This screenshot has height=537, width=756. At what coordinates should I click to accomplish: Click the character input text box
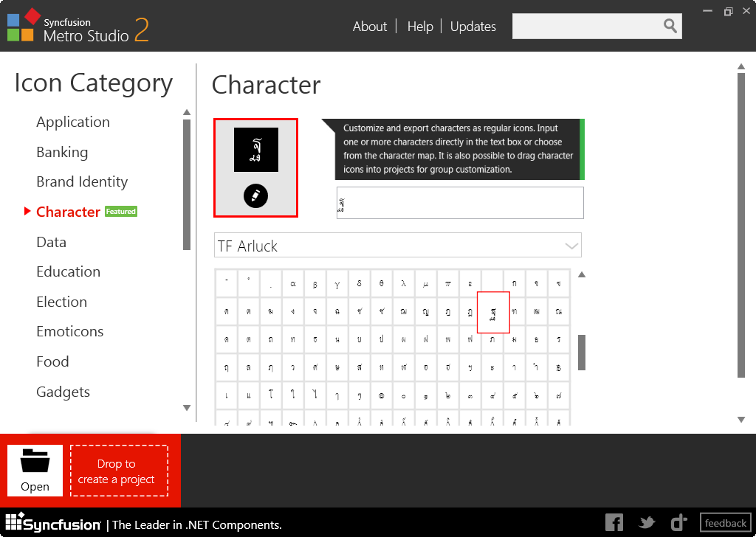click(460, 203)
